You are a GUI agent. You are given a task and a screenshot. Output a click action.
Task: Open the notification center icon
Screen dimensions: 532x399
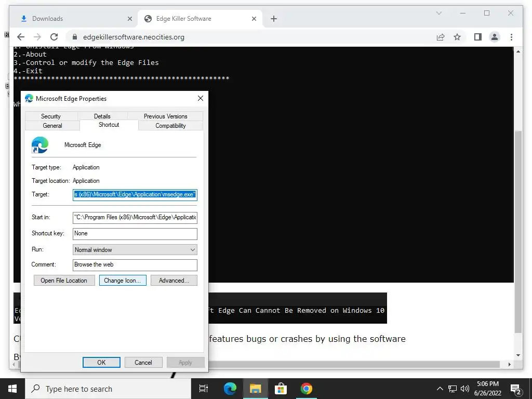[x=516, y=389]
